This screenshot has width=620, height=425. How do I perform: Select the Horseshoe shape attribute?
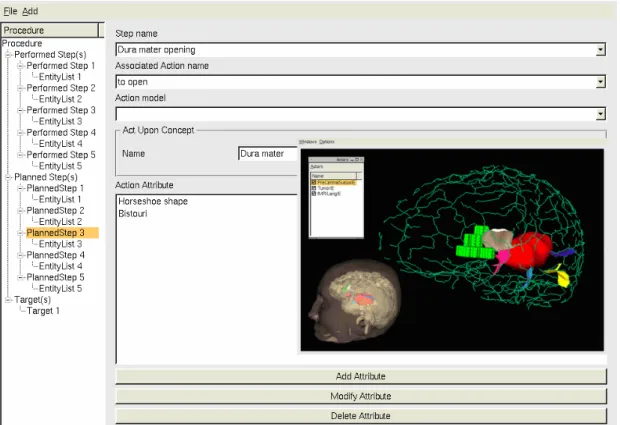[153, 201]
